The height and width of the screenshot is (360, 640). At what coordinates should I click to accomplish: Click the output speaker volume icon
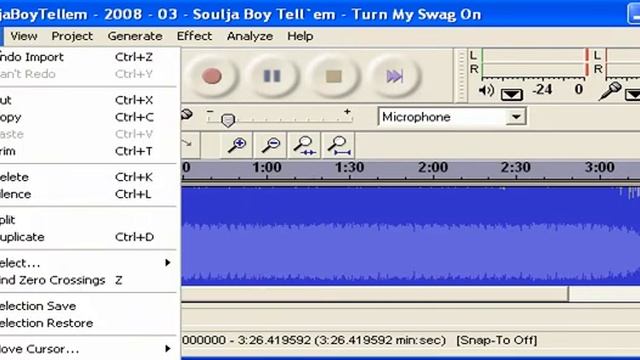click(x=486, y=91)
